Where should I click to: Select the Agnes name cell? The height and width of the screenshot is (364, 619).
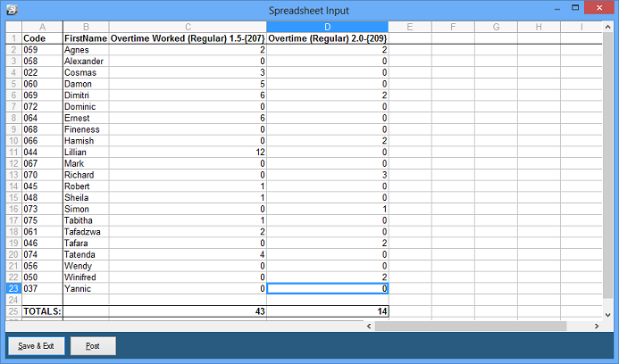point(86,50)
